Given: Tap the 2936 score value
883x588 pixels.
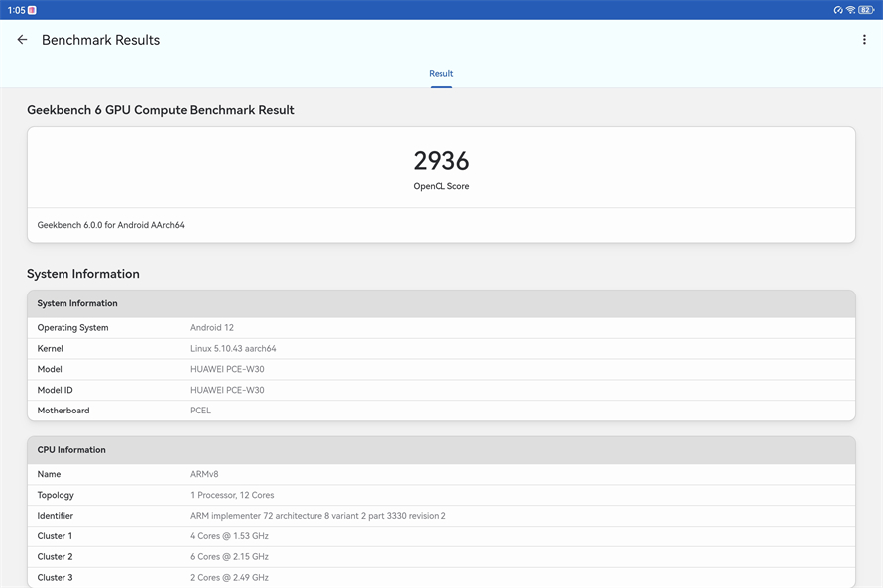Looking at the screenshot, I should (441, 161).
